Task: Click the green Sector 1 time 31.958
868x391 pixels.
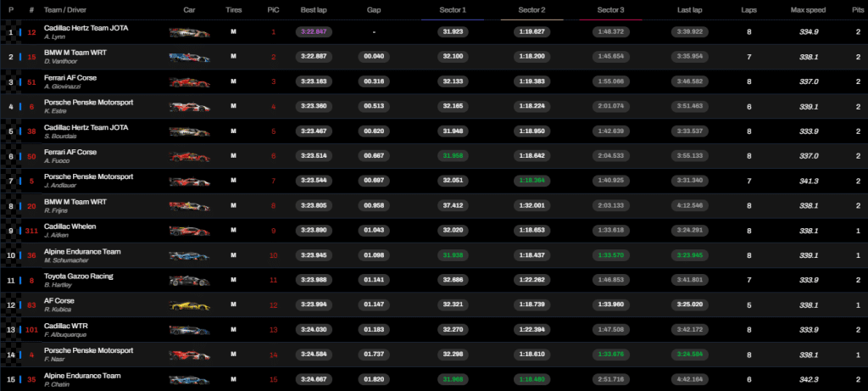Action: [453, 156]
